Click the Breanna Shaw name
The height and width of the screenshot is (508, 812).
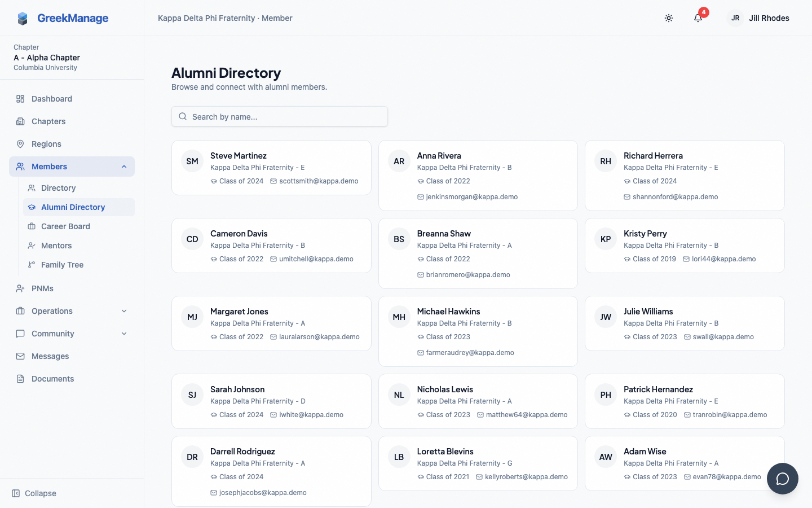444,234
